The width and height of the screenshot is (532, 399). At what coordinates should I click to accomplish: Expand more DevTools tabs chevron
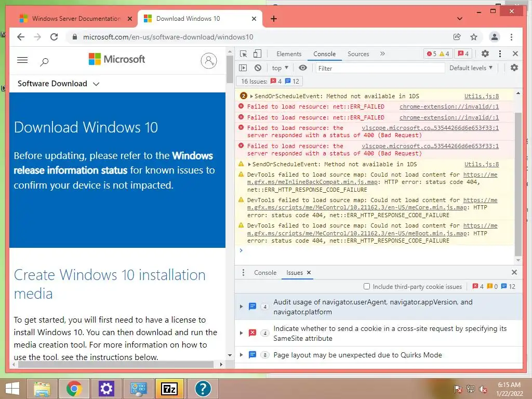pos(382,54)
